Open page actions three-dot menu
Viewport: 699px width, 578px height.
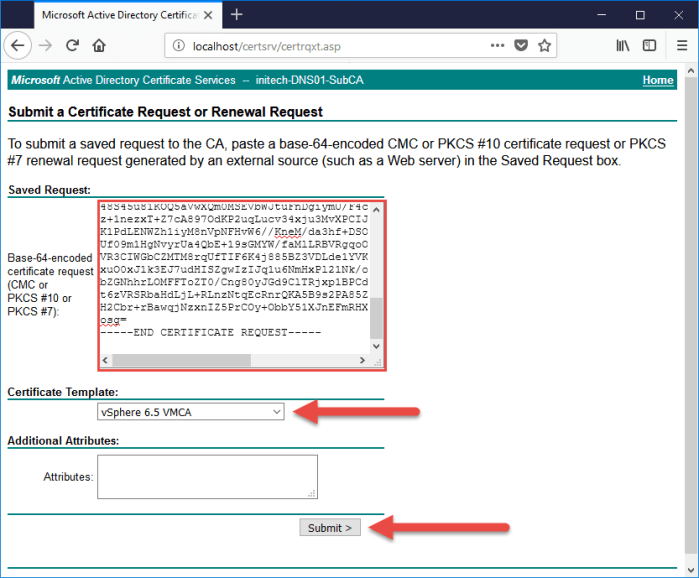pos(497,45)
